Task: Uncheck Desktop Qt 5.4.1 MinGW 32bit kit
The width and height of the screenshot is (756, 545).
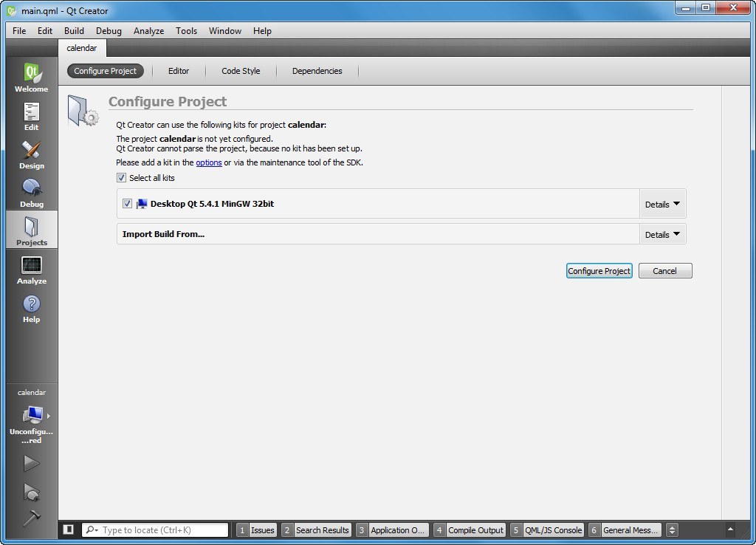Action: 127,204
